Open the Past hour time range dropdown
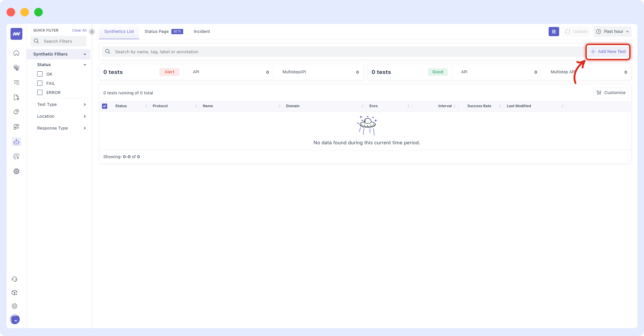This screenshot has height=336, width=644. pos(612,32)
